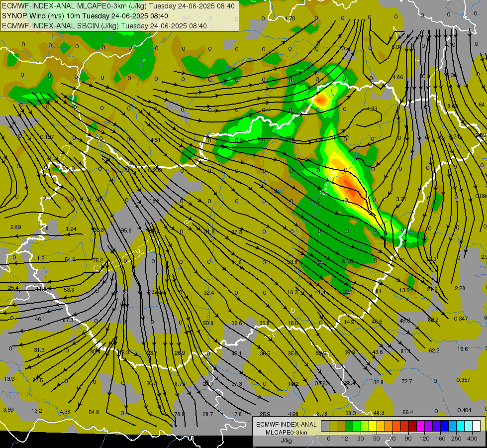Pick the dark red legend swatch
This screenshot has height=448, width=487.
pyautogui.click(x=412, y=426)
